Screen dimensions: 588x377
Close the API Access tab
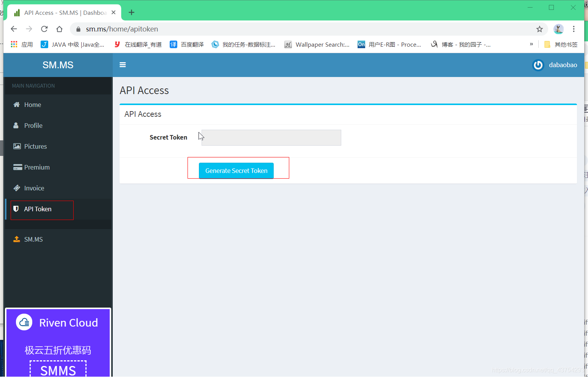pyautogui.click(x=114, y=13)
